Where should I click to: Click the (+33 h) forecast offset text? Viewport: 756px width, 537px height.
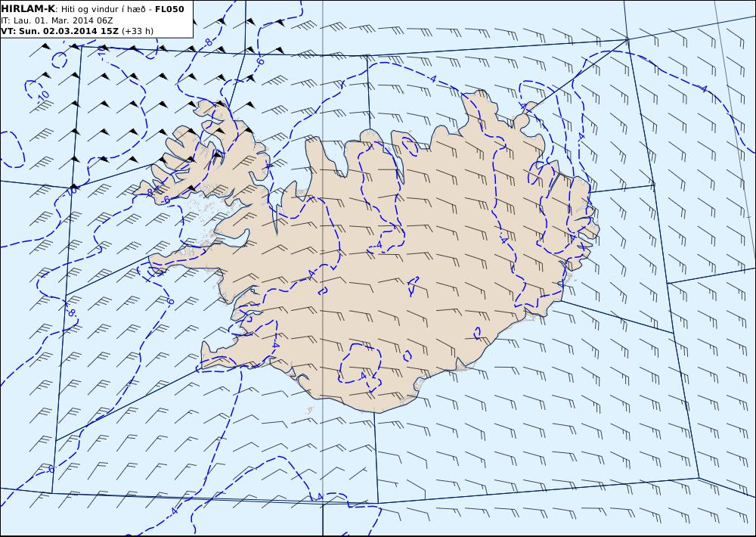coord(138,31)
